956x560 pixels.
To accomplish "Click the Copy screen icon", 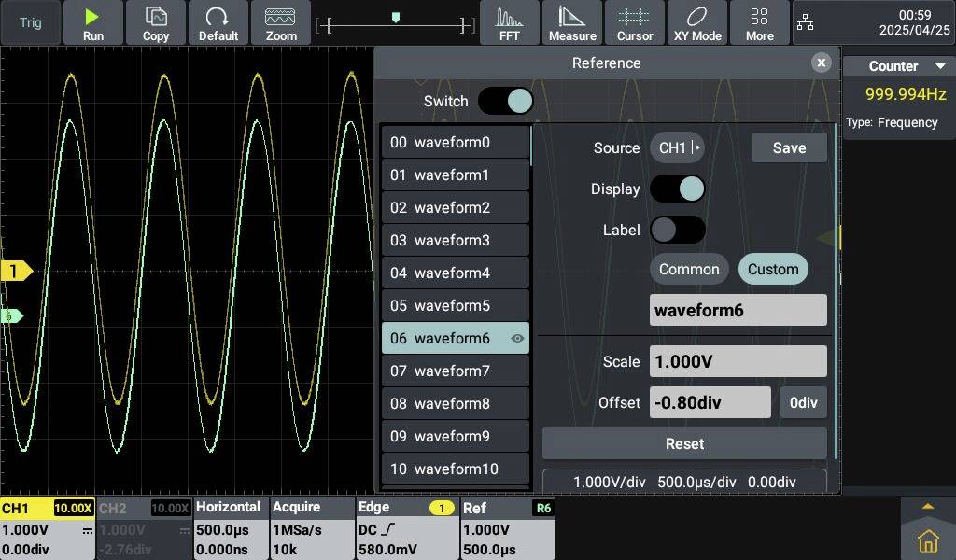I will click(155, 22).
